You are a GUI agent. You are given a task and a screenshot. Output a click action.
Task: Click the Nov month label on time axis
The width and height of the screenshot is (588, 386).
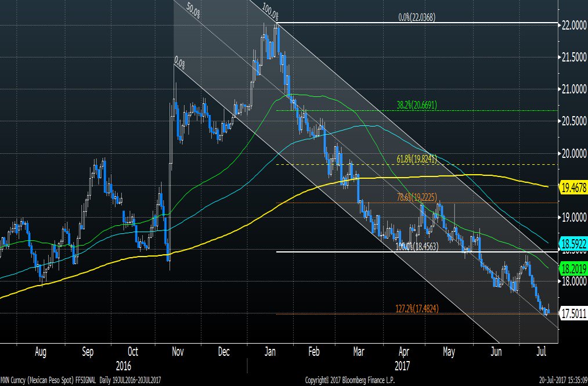pos(178,352)
